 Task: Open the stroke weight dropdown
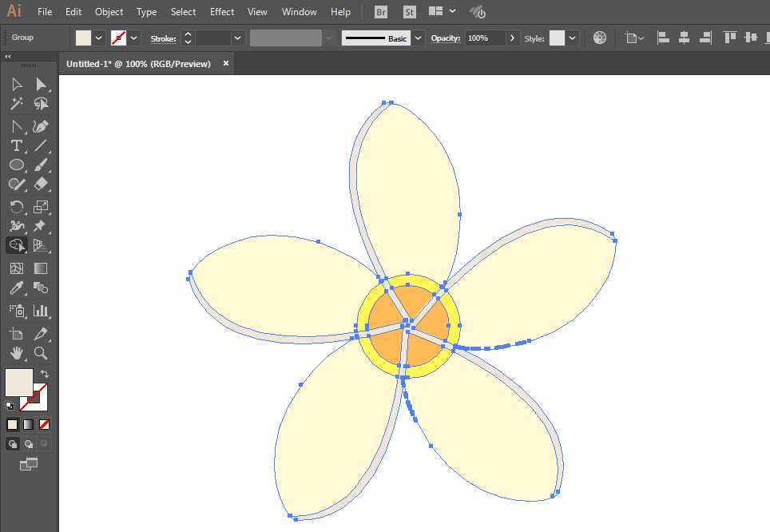[237, 38]
